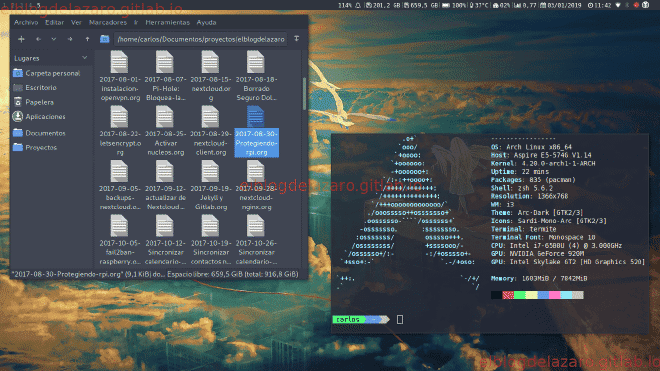Select file 2017-08-15-nextcloud.org

pyautogui.click(x=211, y=76)
